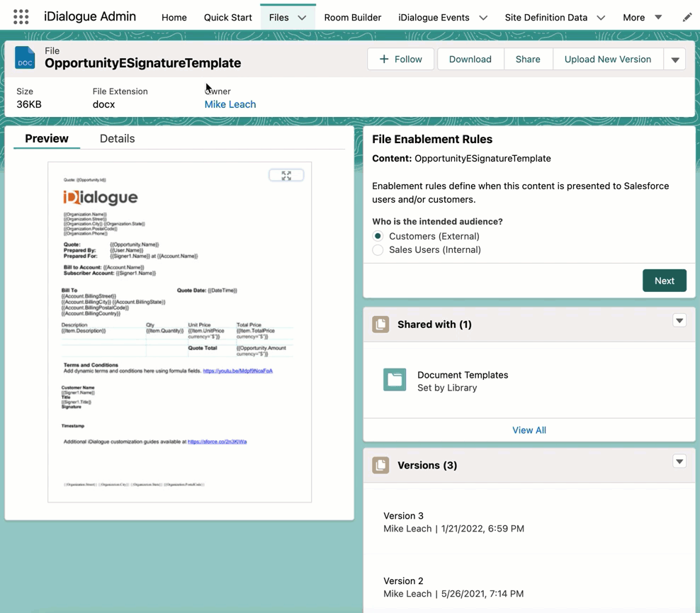Click the youtu.be link in document preview
The width and height of the screenshot is (700, 613).
pyautogui.click(x=237, y=371)
